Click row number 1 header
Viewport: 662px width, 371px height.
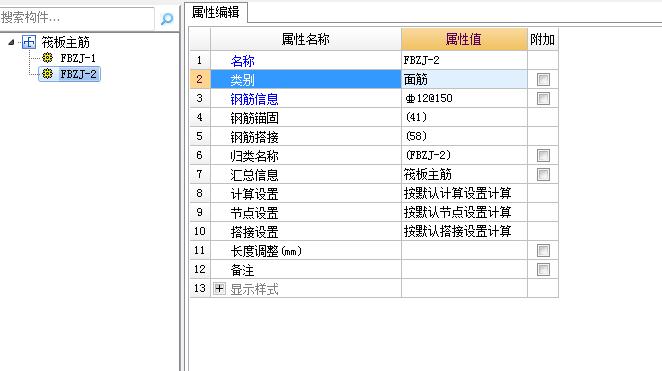[200, 60]
